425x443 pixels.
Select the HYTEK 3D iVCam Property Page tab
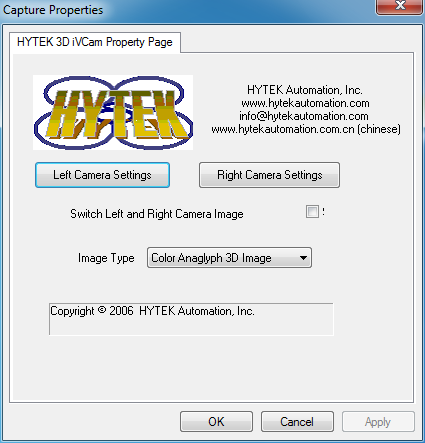(x=95, y=42)
